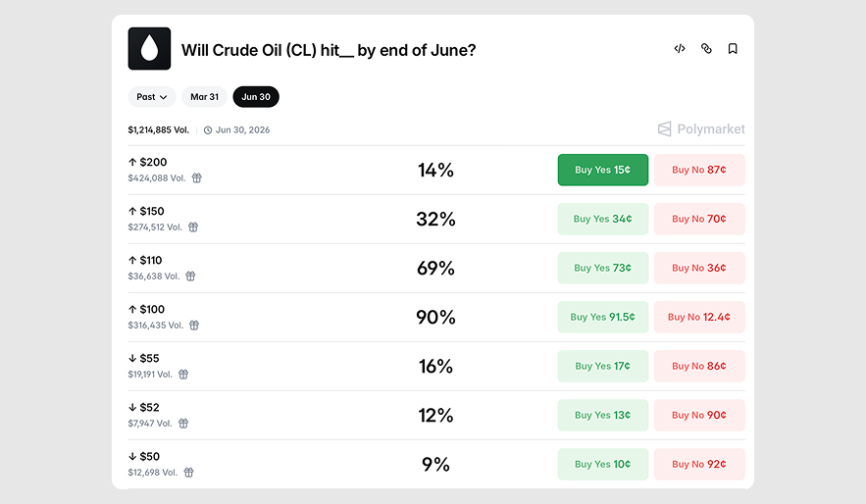Click gift icon on the $55 row
866x504 pixels.
(183, 375)
